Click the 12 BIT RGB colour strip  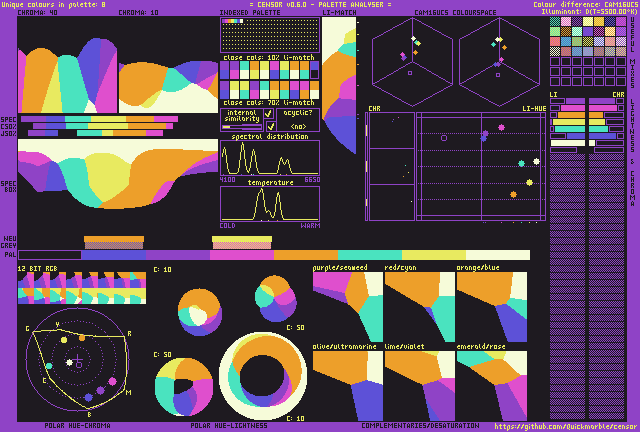coord(82,288)
